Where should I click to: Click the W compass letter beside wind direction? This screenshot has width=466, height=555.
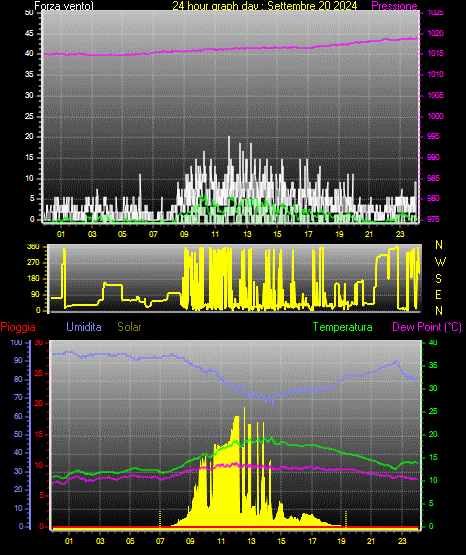440,262
